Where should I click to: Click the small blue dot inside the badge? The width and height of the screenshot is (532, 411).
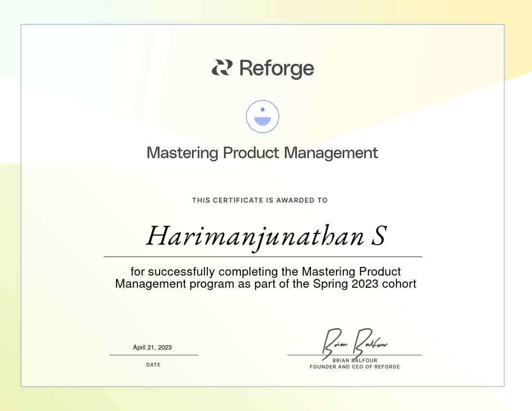point(263,109)
